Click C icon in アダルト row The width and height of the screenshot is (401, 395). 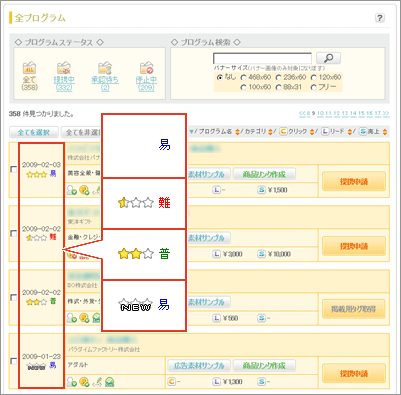(x=171, y=381)
